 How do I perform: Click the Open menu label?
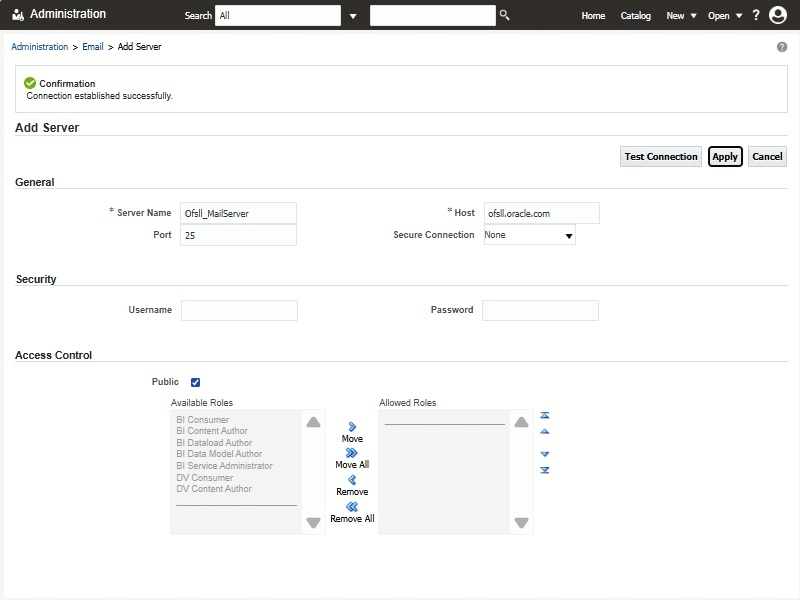[718, 16]
